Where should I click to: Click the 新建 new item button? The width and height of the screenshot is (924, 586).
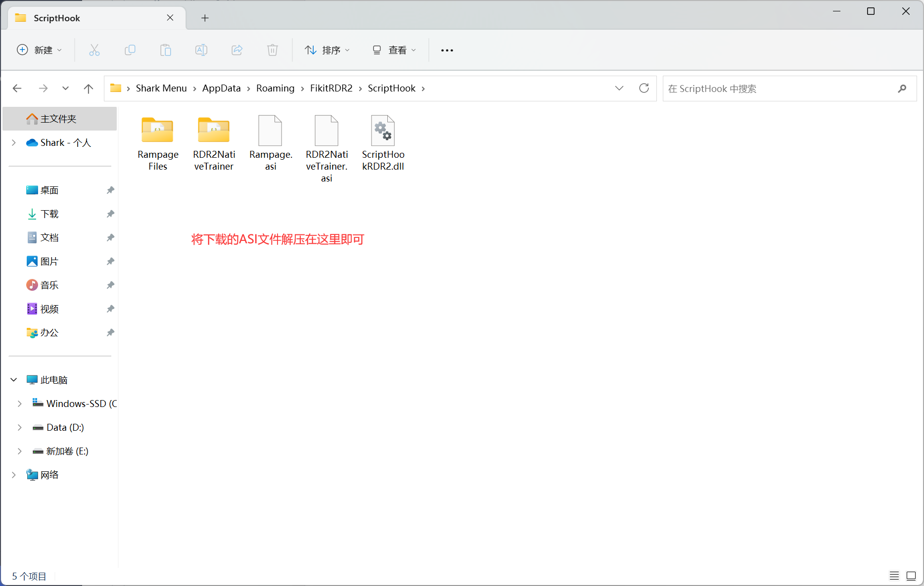click(40, 50)
